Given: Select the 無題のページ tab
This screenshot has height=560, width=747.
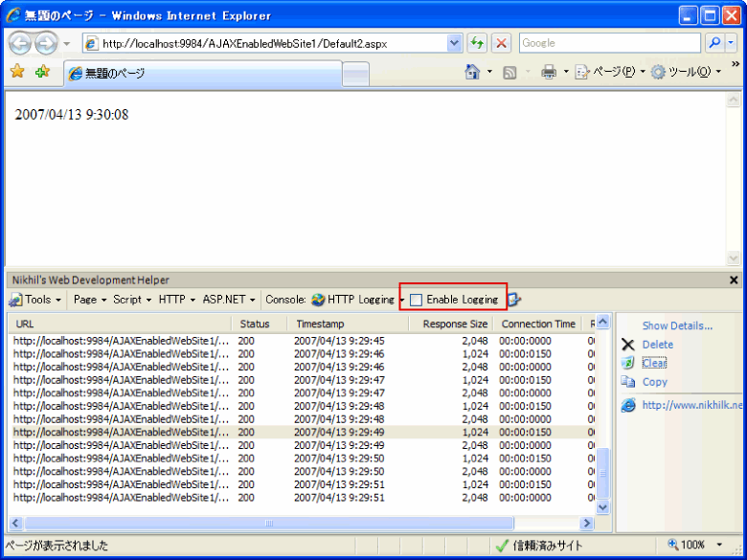Looking at the screenshot, I should point(203,74).
